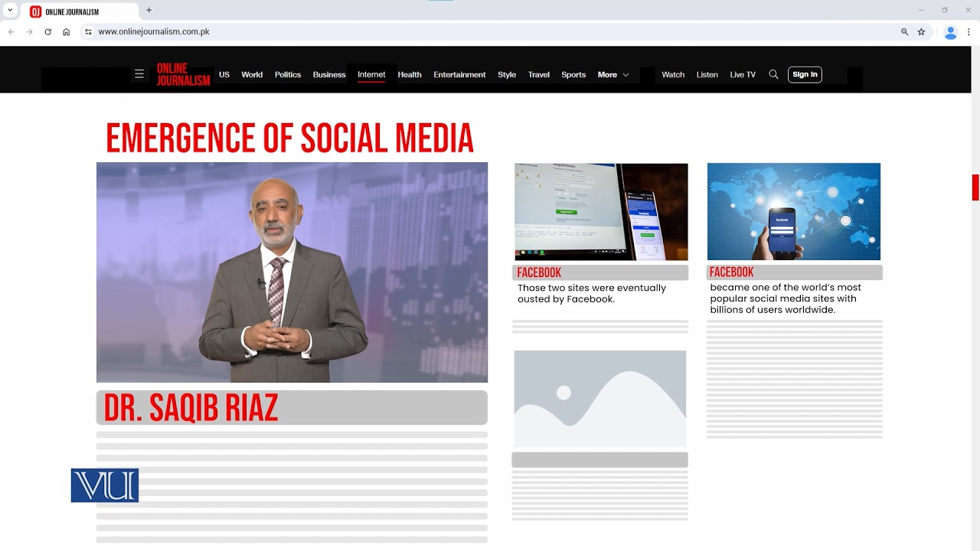Image resolution: width=980 pixels, height=551 pixels.
Task: Go to the Entertainment section
Action: tap(459, 74)
